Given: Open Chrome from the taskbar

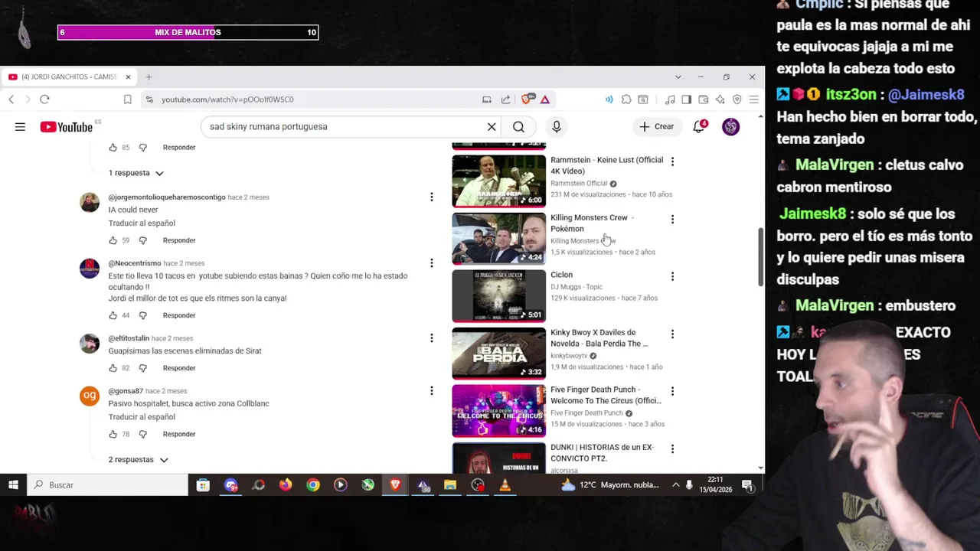Looking at the screenshot, I should 313,484.
